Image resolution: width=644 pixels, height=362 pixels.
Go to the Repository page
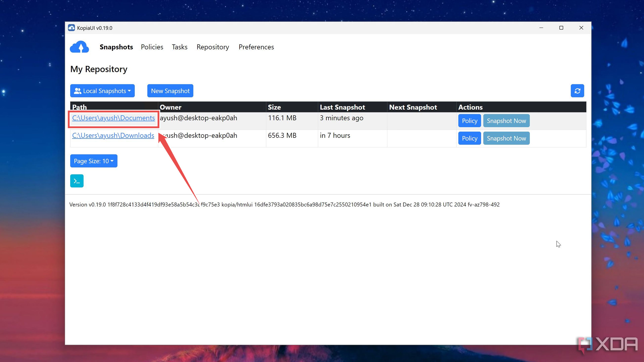[x=213, y=47]
